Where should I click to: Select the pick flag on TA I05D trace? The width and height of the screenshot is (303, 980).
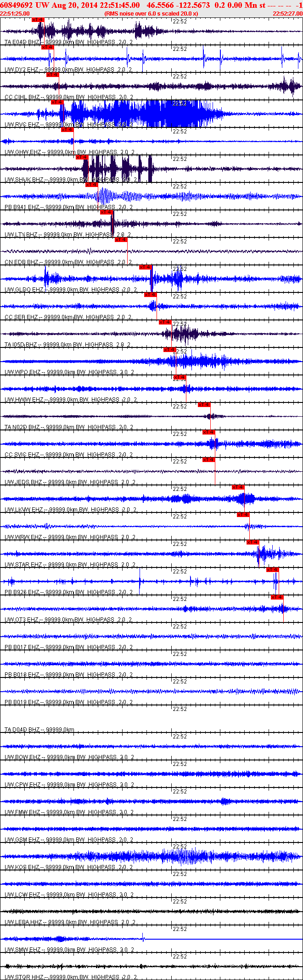pyautogui.click(x=165, y=322)
